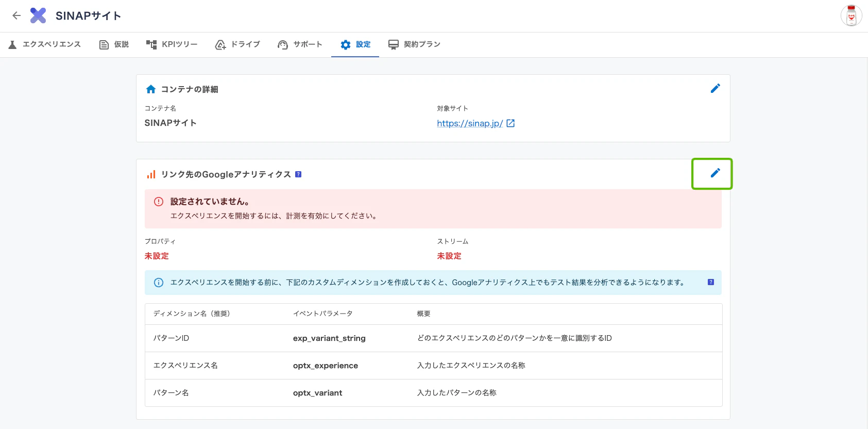
Task: Click the purple X app logo
Action: point(38,15)
